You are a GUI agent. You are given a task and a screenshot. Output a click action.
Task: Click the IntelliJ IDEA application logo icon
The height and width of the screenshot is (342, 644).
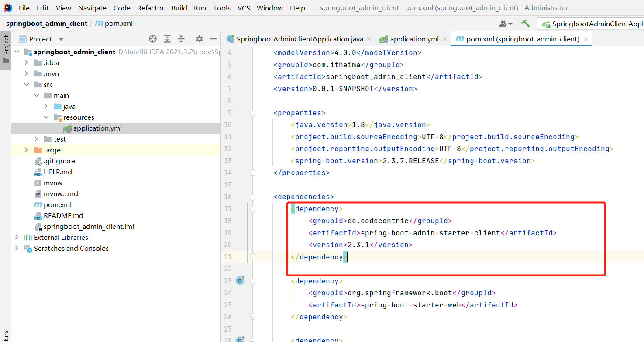click(7, 8)
